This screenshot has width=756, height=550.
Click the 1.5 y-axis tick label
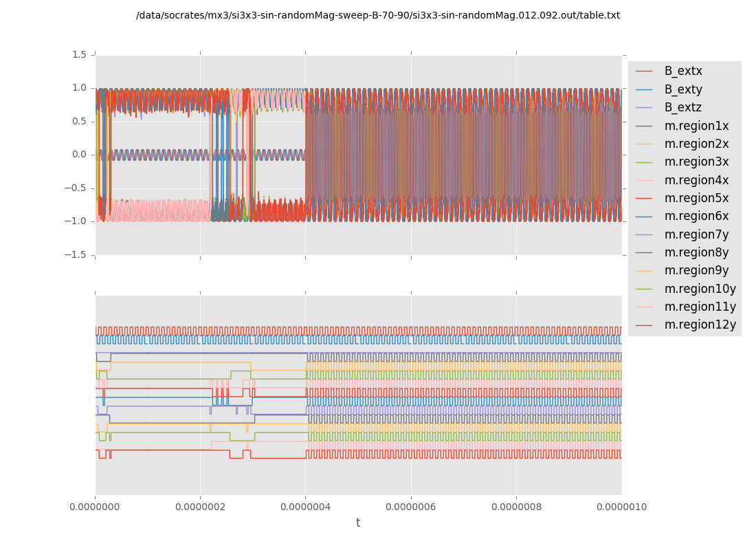point(79,54)
